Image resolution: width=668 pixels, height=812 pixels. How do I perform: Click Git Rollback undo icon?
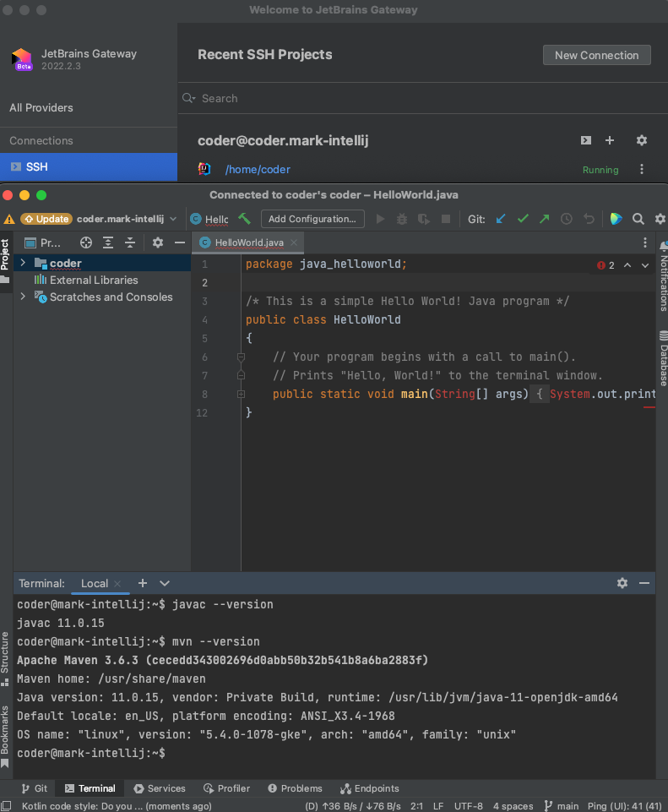pos(589,219)
